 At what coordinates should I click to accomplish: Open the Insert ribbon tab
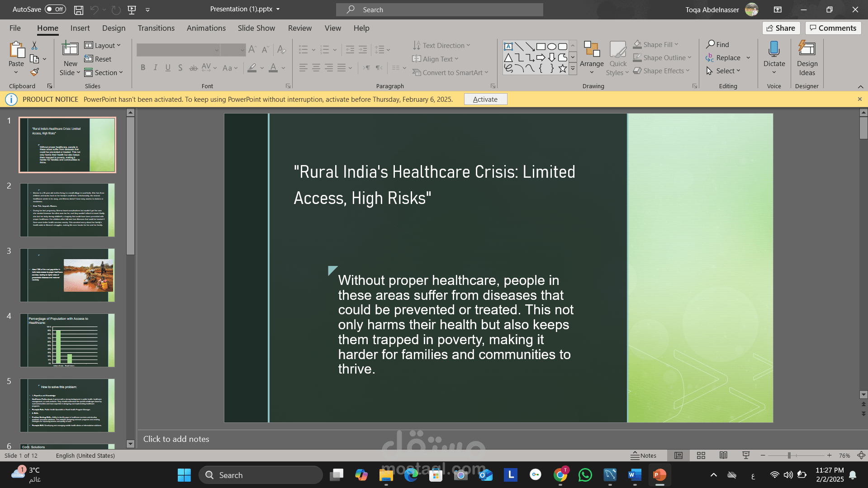click(x=80, y=28)
